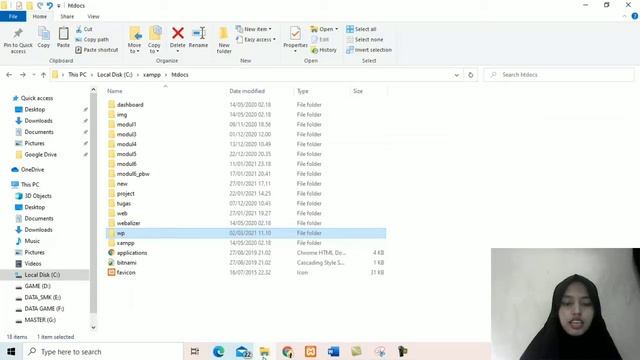Open 3D Objects in navigation pane
Screen dimensions: 640x360
(x=38, y=196)
